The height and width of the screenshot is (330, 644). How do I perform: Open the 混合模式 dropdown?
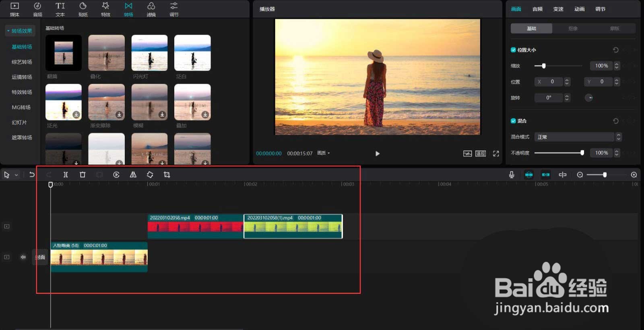click(578, 137)
